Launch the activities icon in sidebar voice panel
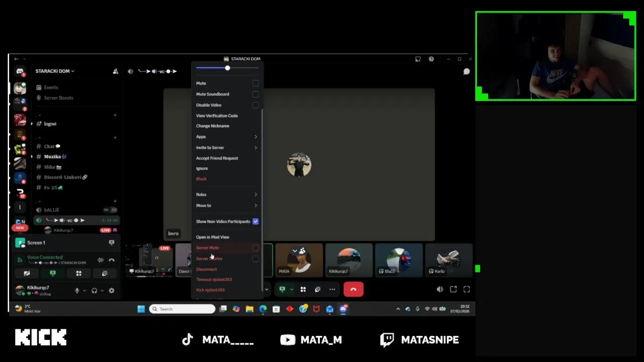This screenshot has height=362, width=644. click(x=78, y=274)
